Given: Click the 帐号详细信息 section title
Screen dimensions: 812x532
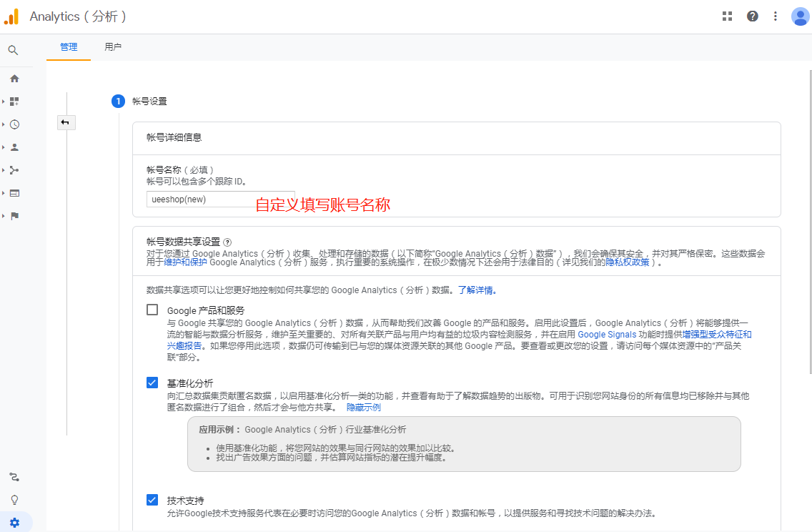Looking at the screenshot, I should (x=174, y=137).
